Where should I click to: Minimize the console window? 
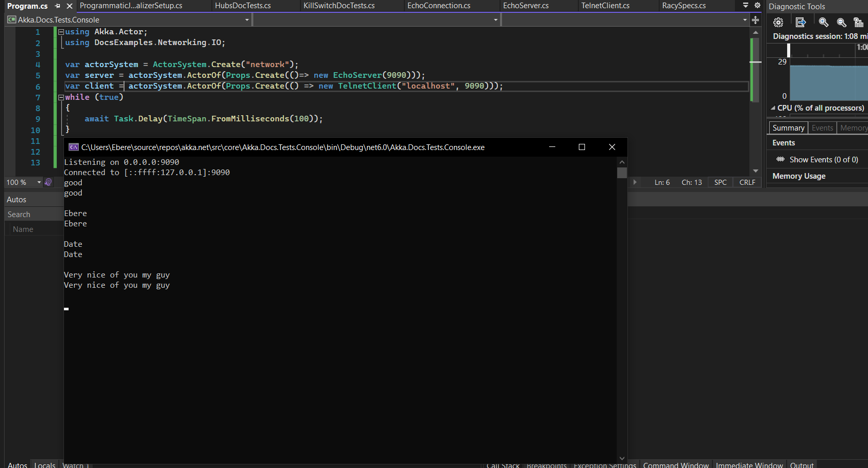tap(552, 147)
